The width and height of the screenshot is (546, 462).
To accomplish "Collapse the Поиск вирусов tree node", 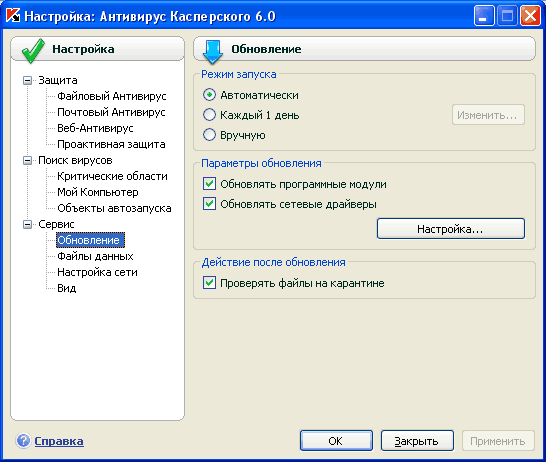I will pos(27,160).
